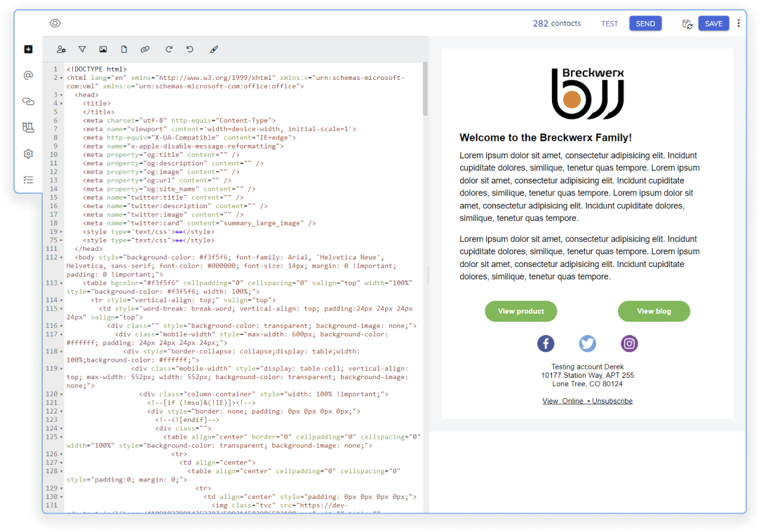Image resolution: width=761 pixels, height=532 pixels.
Task: Click the Instagram icon in preview
Action: tap(629, 343)
